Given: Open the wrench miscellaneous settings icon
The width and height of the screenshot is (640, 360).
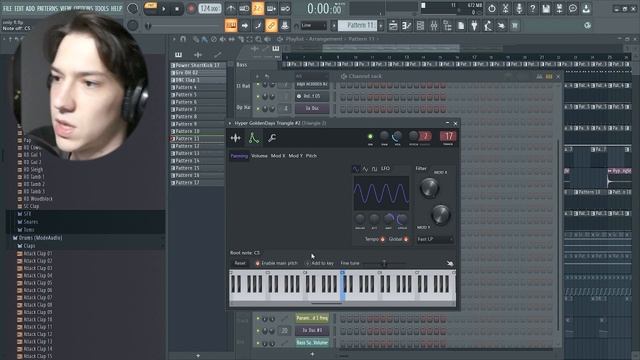Looking at the screenshot, I should coord(272,138).
